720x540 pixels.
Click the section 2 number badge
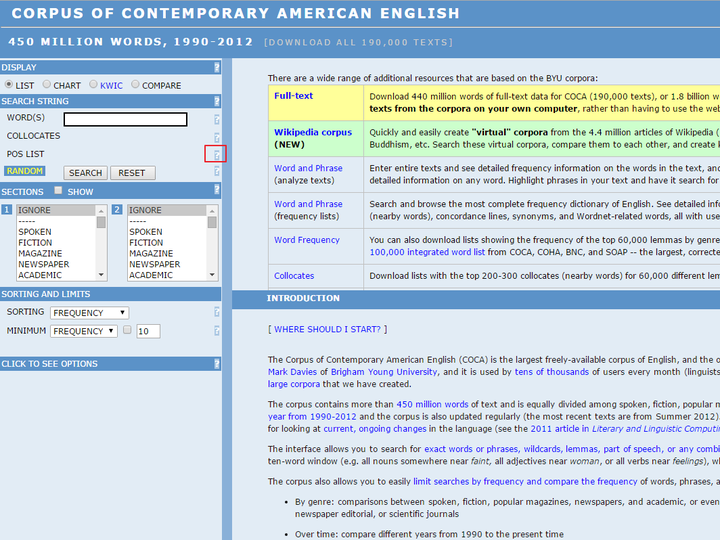tap(117, 210)
